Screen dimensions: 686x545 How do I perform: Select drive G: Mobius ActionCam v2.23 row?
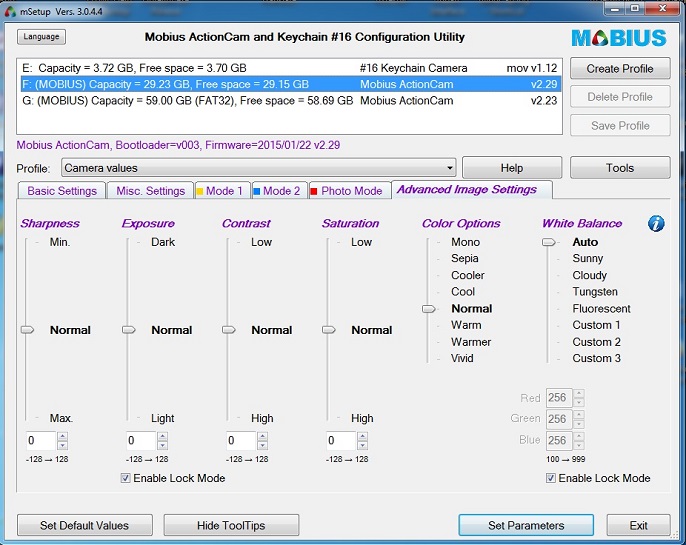tap(290, 101)
